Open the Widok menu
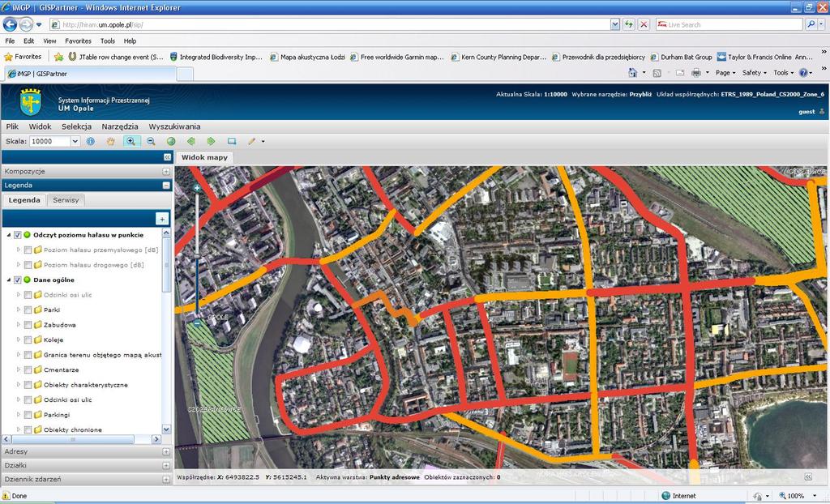830x504 pixels. pos(41,126)
